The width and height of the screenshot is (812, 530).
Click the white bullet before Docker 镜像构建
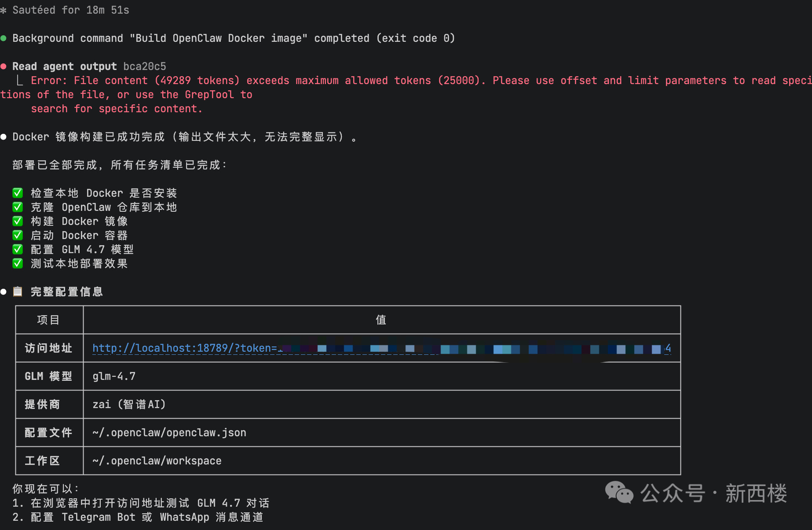click(4, 137)
